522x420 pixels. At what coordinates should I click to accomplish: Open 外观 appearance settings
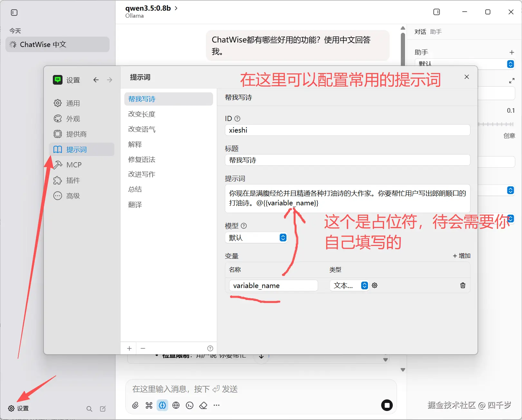point(73,118)
